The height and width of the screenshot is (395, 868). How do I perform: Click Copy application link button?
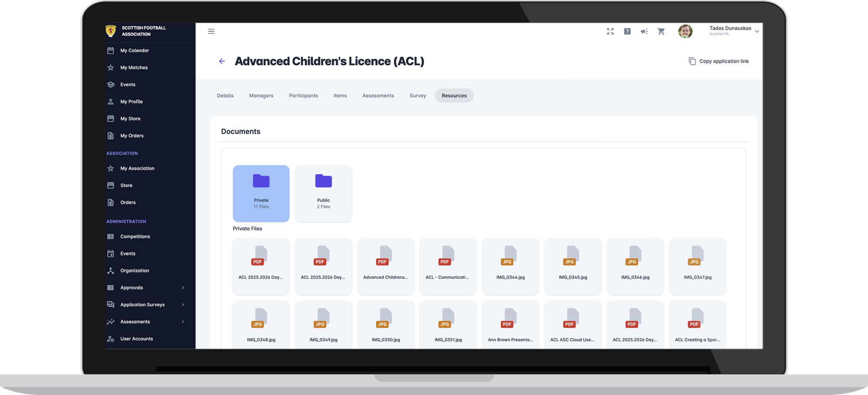[x=719, y=61]
